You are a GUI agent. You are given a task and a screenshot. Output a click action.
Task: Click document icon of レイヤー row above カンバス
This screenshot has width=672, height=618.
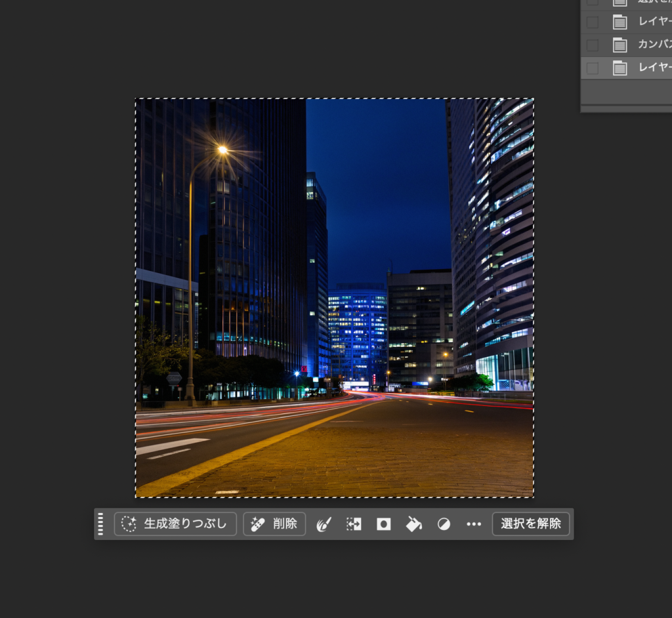(x=619, y=22)
